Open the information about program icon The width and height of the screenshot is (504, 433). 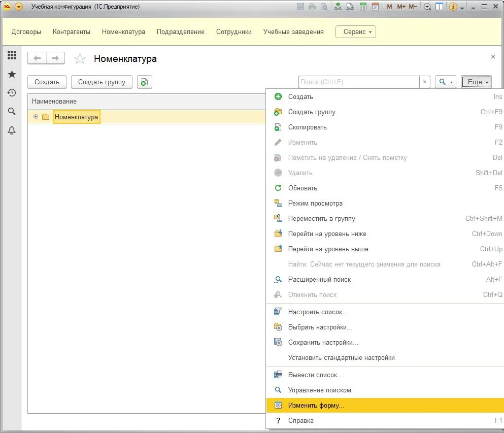[453, 7]
